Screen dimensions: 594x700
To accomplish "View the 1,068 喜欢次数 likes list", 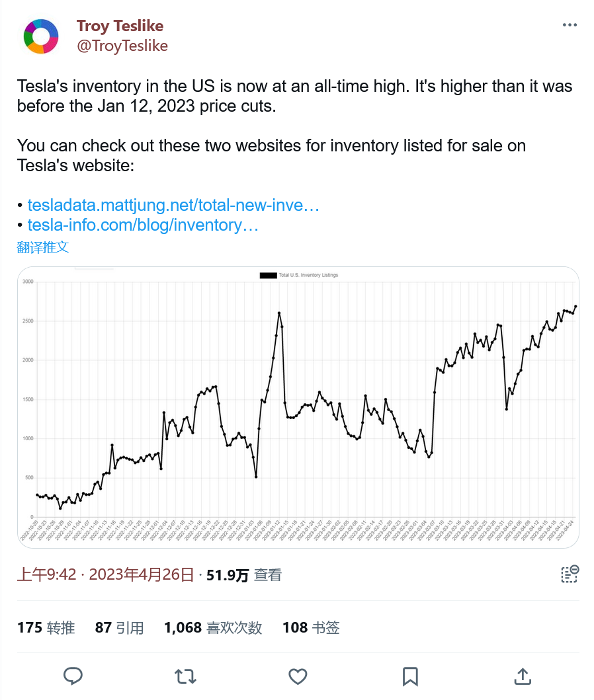I will 213,627.
